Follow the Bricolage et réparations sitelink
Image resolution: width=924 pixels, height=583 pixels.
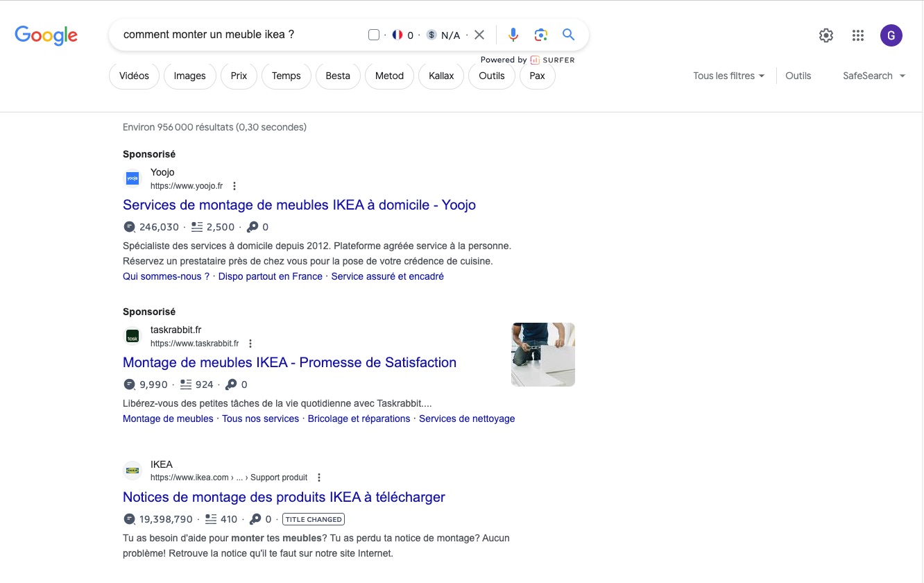pos(359,419)
